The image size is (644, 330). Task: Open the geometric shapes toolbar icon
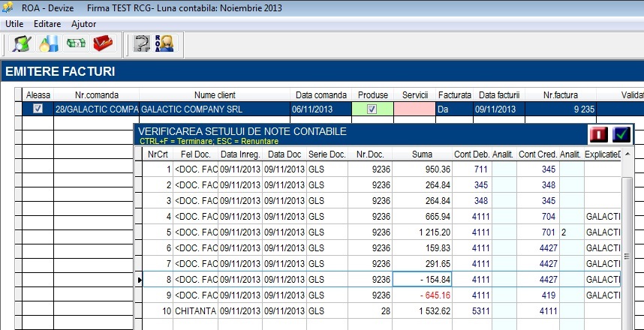(x=49, y=43)
